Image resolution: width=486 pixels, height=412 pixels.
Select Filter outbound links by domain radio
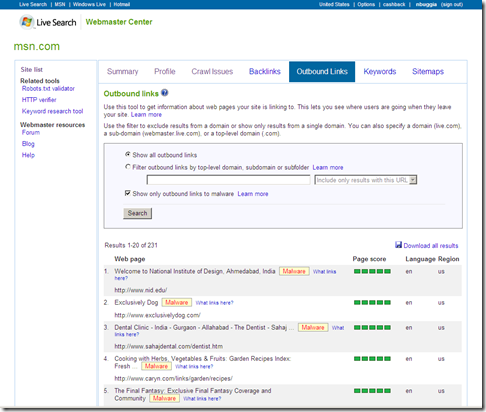(x=128, y=167)
